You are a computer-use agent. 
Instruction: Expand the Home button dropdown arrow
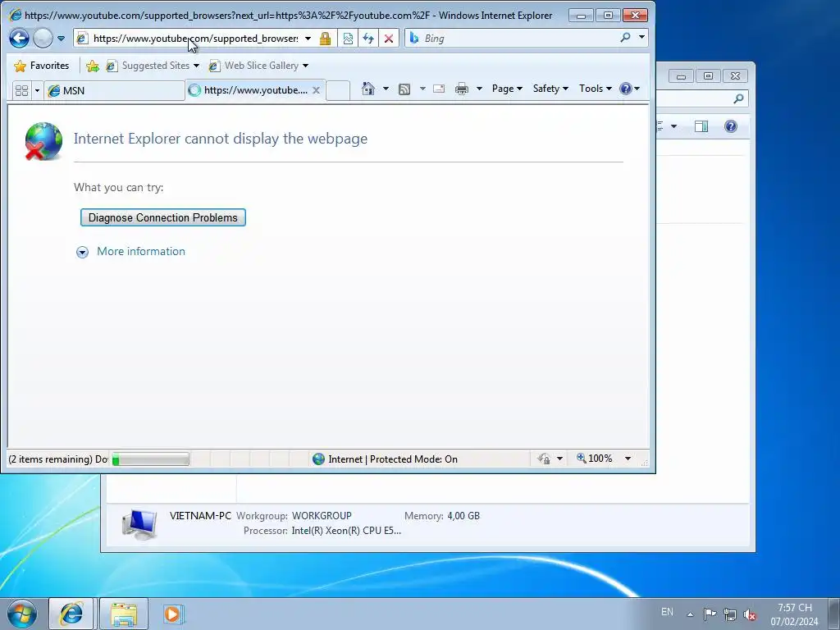(386, 89)
